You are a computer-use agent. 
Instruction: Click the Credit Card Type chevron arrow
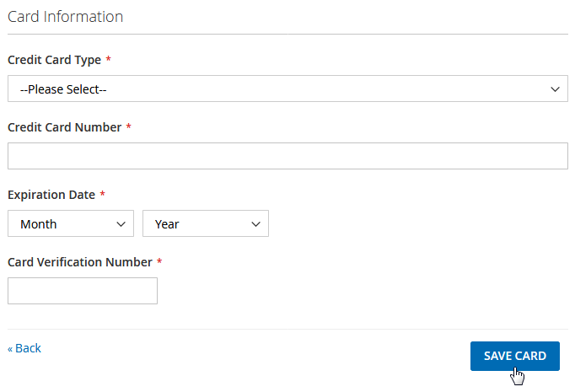coord(555,89)
